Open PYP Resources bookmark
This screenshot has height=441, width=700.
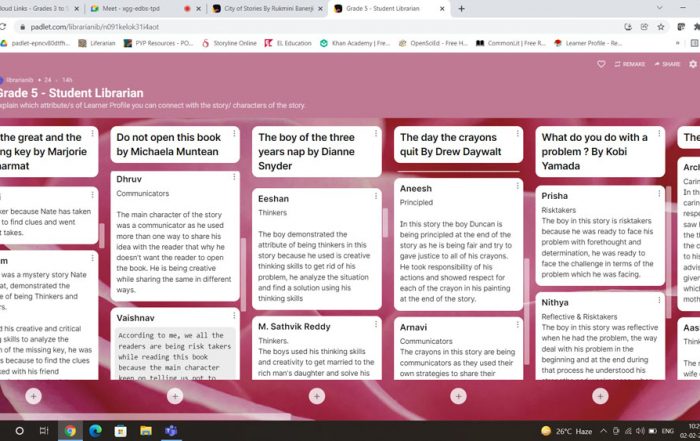coord(159,43)
